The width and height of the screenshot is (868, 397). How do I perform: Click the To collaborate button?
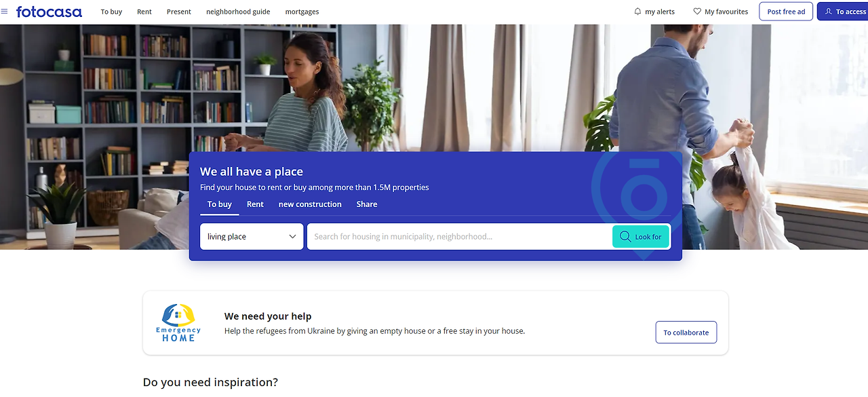coord(686,333)
